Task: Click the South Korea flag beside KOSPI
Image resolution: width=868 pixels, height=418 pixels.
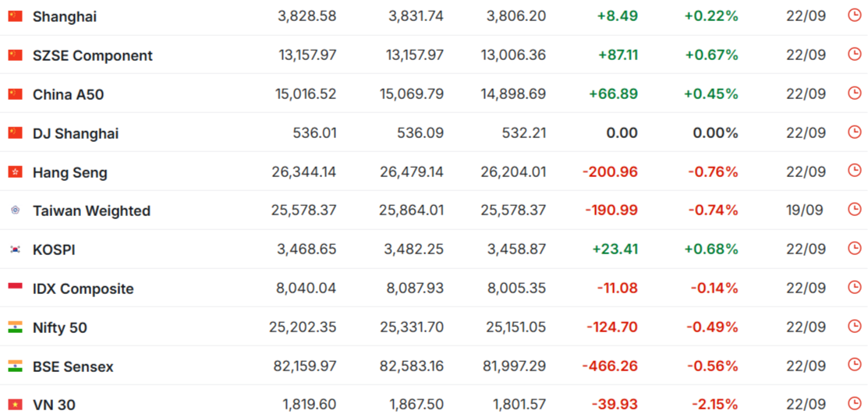Action: pos(15,250)
